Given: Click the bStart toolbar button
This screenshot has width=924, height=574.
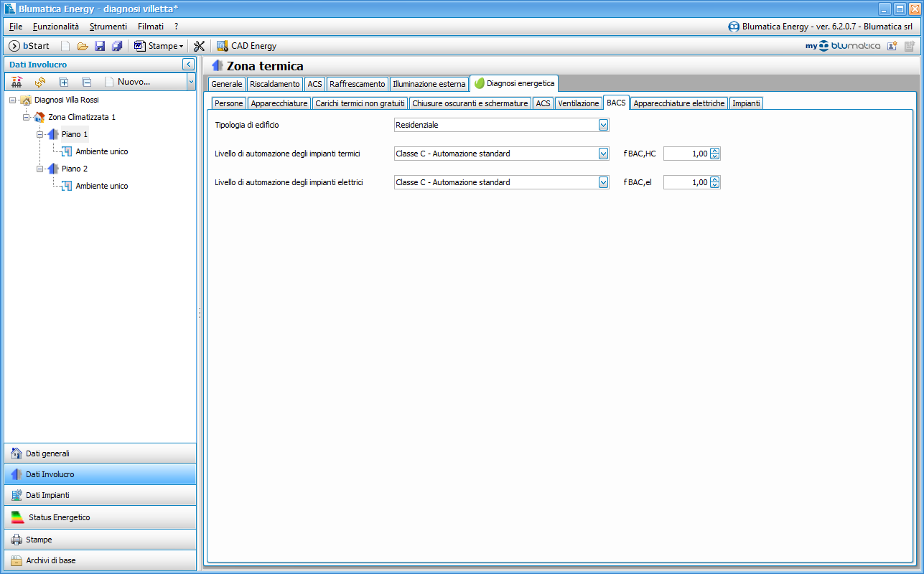Looking at the screenshot, I should pos(29,46).
